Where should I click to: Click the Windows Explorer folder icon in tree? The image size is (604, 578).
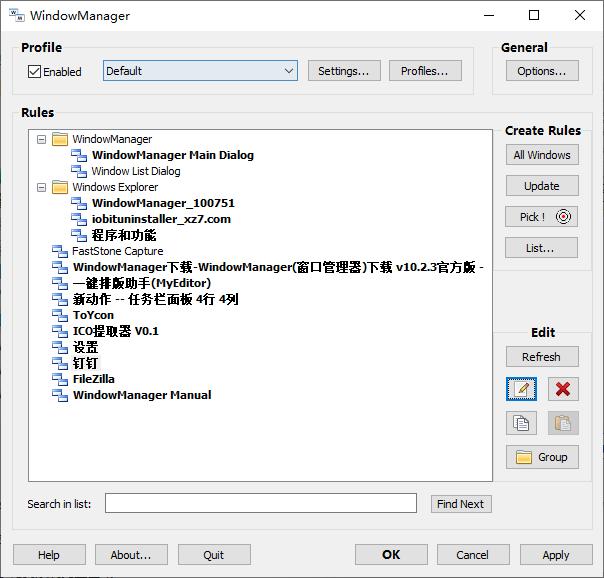[60, 187]
